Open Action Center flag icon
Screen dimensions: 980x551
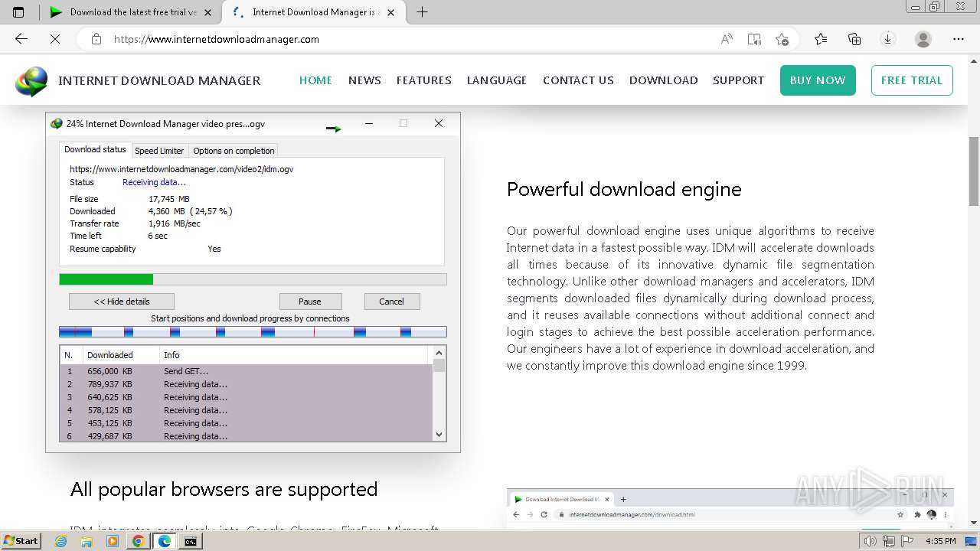[907, 541]
